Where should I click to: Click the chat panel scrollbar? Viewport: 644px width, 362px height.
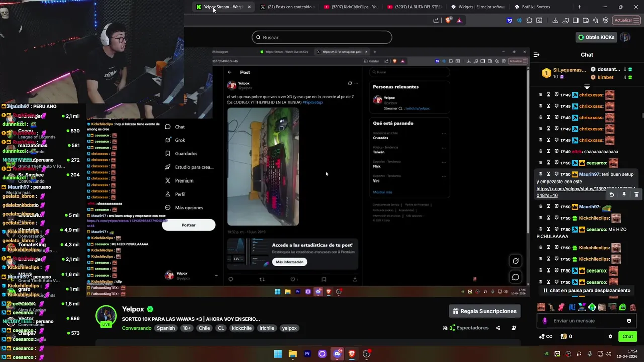tap(642, 116)
